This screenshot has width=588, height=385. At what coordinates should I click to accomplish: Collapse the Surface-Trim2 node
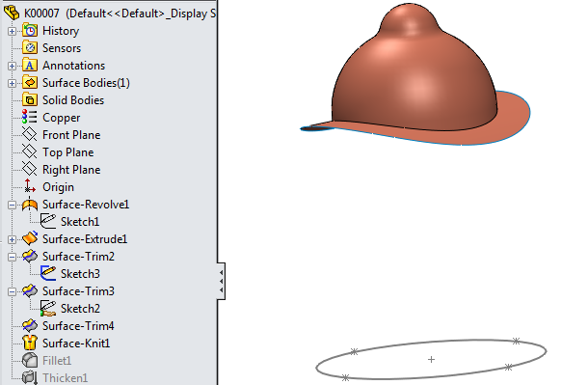[x=12, y=257]
